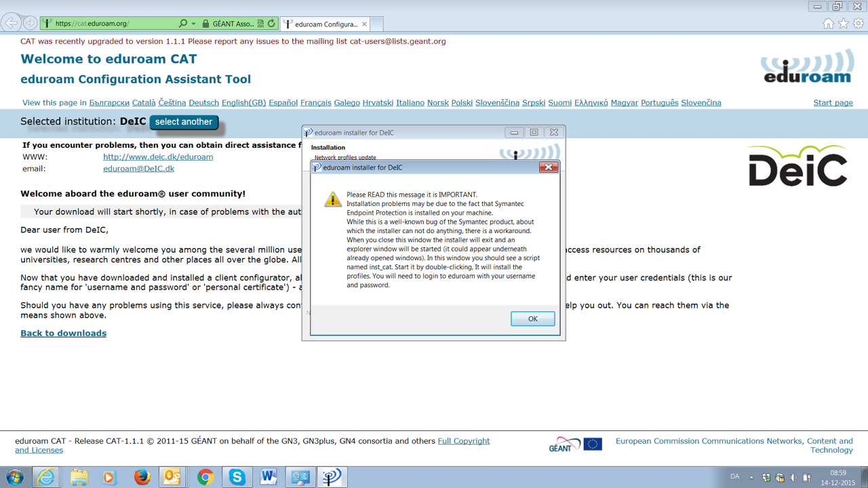Image resolution: width=868 pixels, height=488 pixels.
Task: Click the GÉANT logo in the footer
Action: tap(564, 445)
